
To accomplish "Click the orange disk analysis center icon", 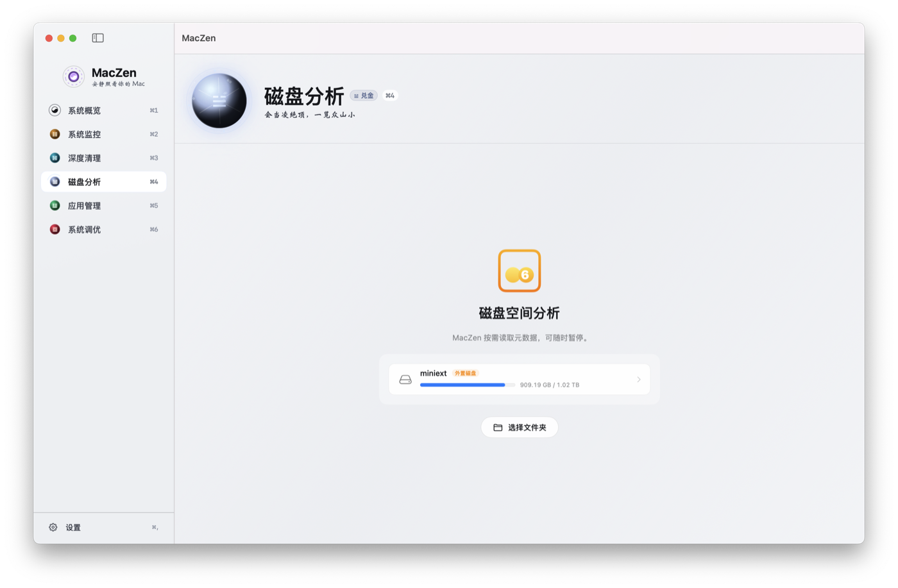I will pos(520,271).
